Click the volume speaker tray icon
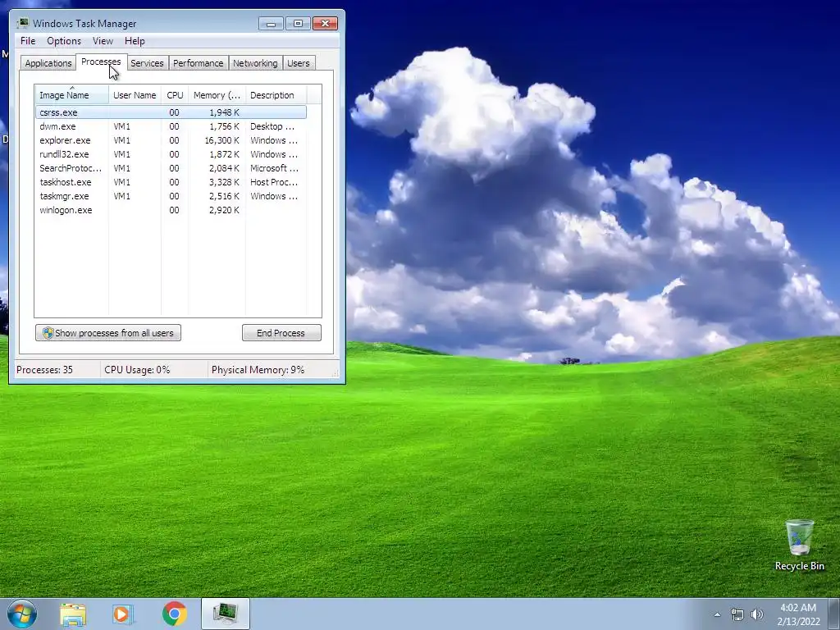840x630 pixels. click(x=757, y=614)
